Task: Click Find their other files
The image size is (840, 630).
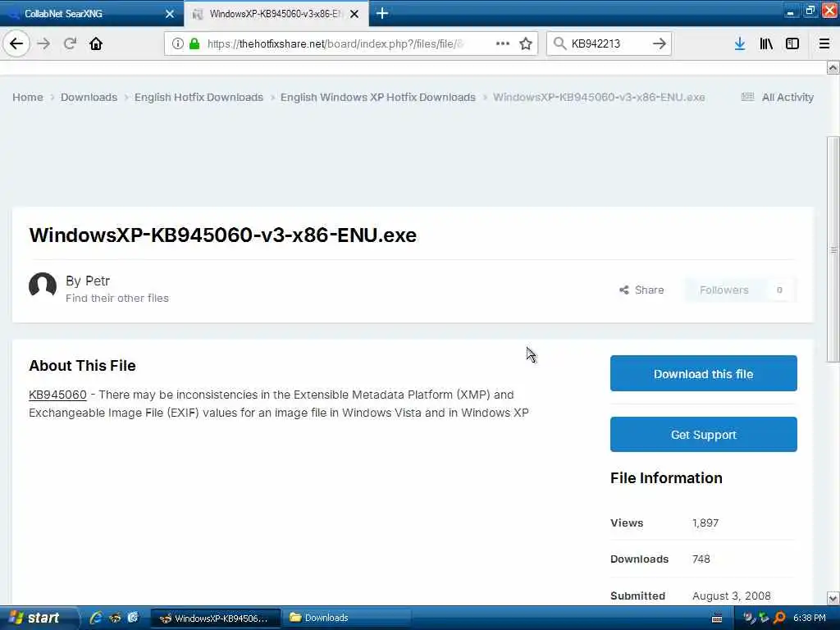Action: (116, 298)
